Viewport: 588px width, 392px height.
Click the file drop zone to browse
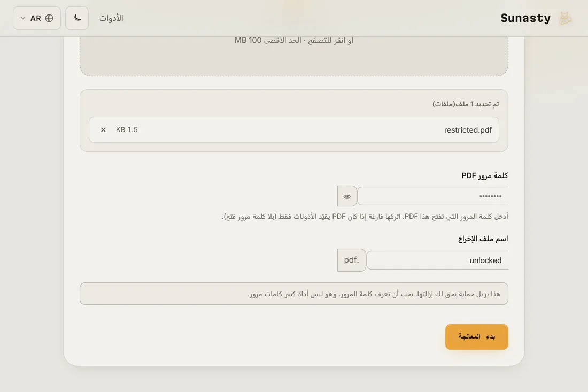(x=294, y=56)
